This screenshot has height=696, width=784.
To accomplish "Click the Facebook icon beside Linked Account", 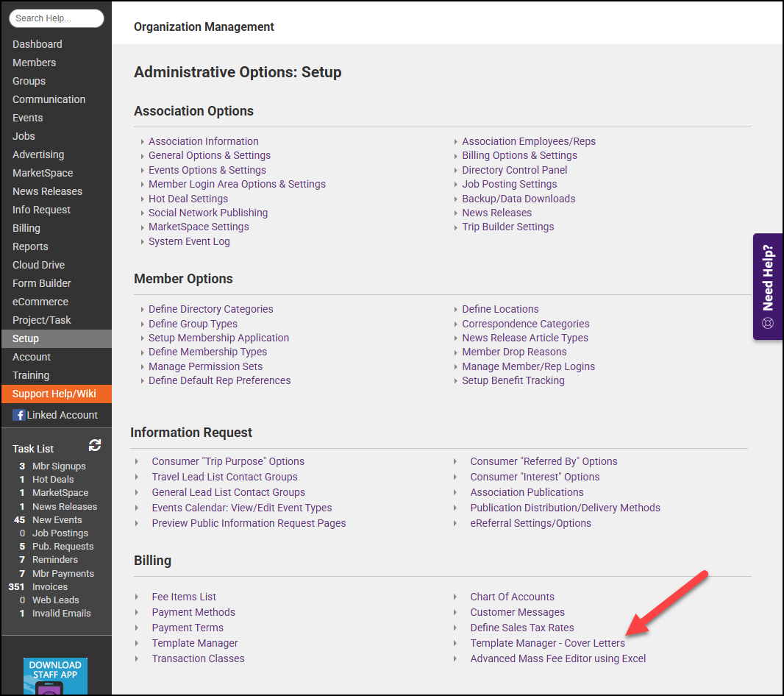I will pos(18,415).
